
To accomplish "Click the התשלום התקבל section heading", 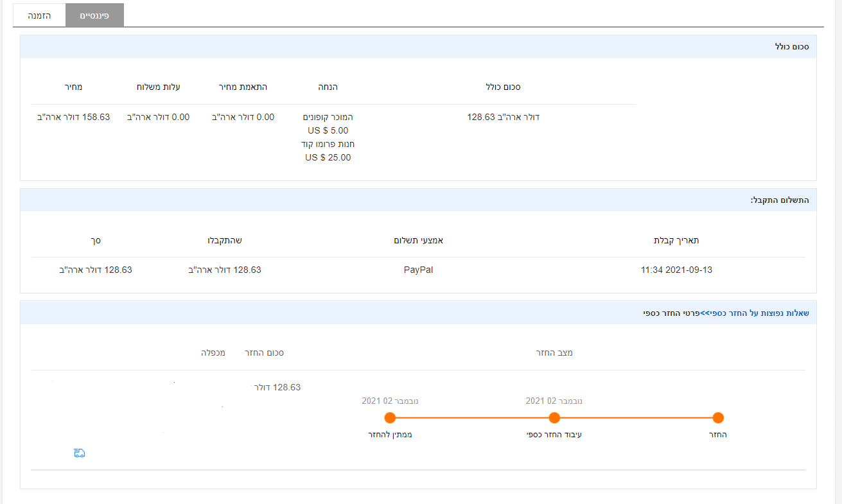I will coord(780,200).
